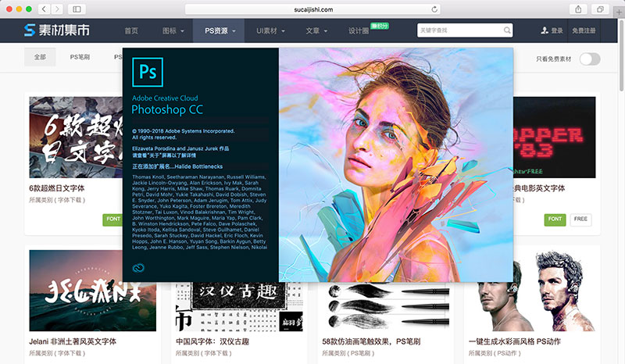Screen dimensions: 625x364
Task: Click the sucaijishi.com address bar
Action: pos(313,9)
